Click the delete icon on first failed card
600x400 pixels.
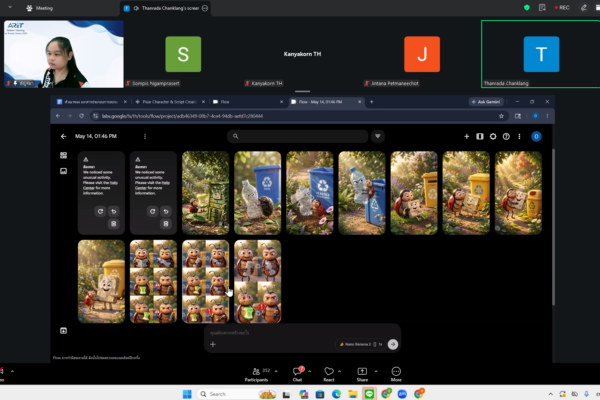point(114,224)
